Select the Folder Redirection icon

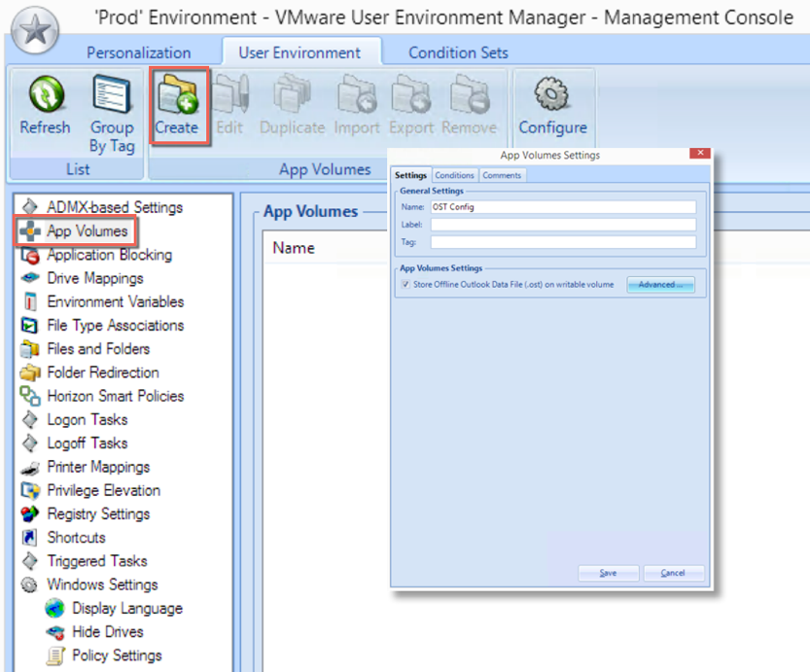(x=30, y=372)
